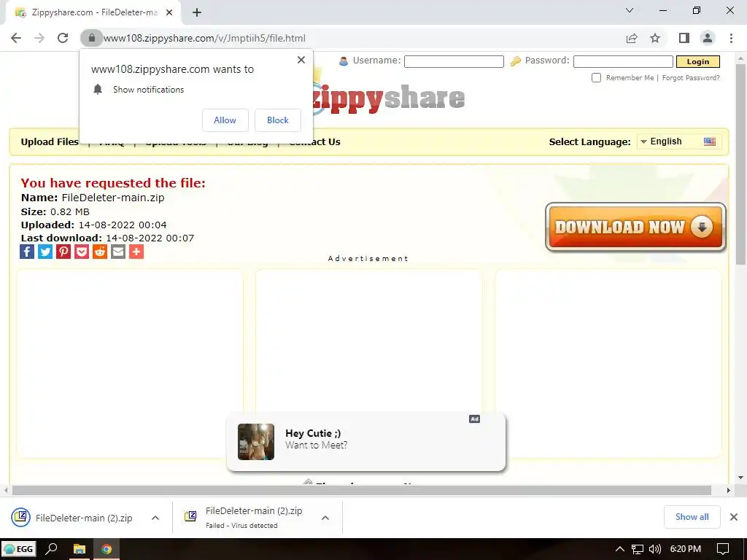The image size is (747, 560).
Task: Go back to the previous page
Action: [16, 38]
